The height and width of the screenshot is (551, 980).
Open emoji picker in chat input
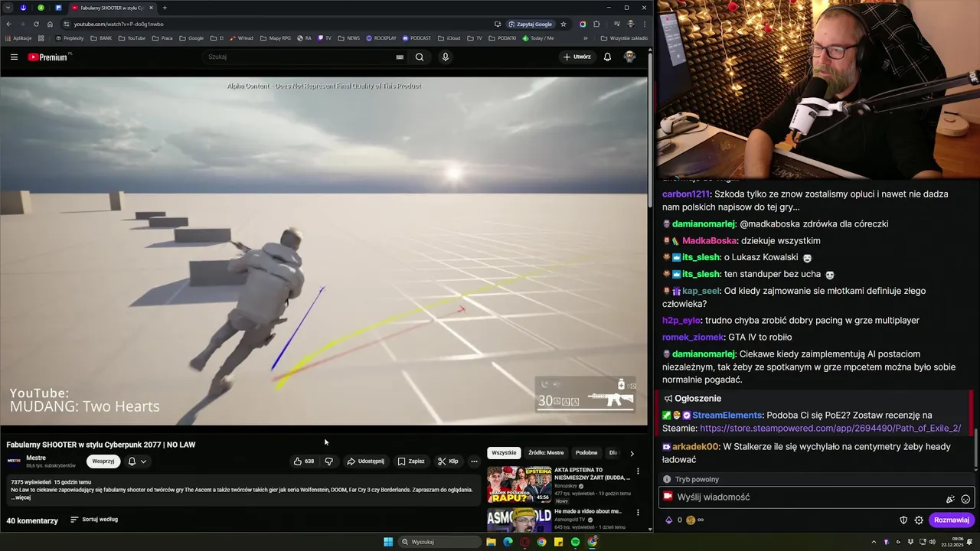coord(965,499)
